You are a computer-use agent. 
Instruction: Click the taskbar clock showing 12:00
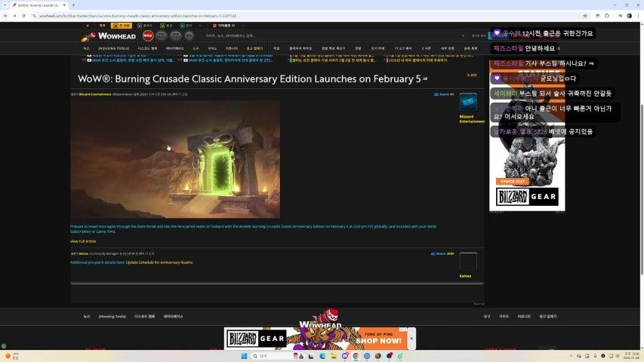632,355
